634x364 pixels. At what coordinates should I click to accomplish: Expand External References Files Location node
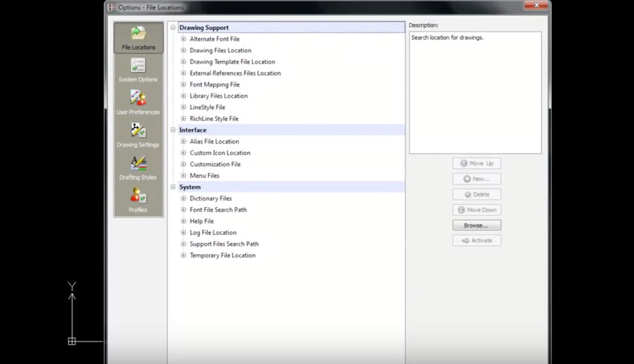(184, 73)
